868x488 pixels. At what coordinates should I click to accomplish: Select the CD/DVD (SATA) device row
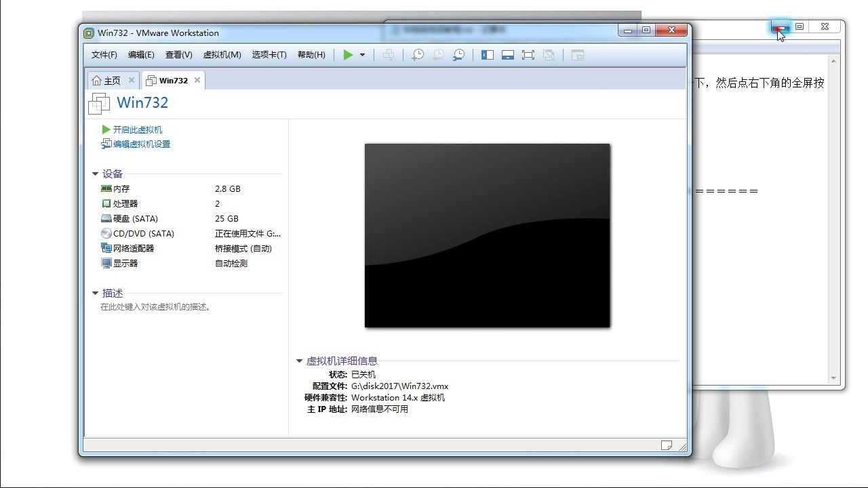point(191,233)
